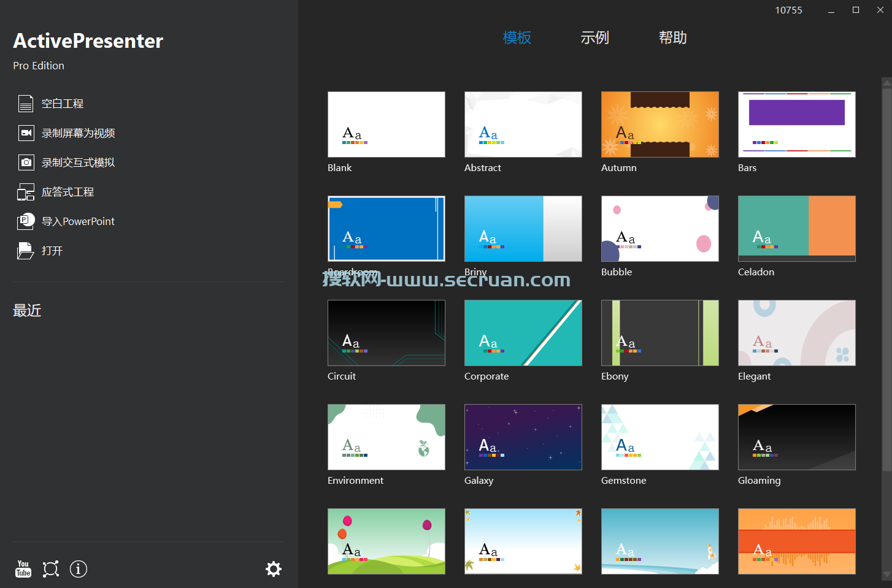Click the open folder icon
The width and height of the screenshot is (892, 588).
[26, 251]
